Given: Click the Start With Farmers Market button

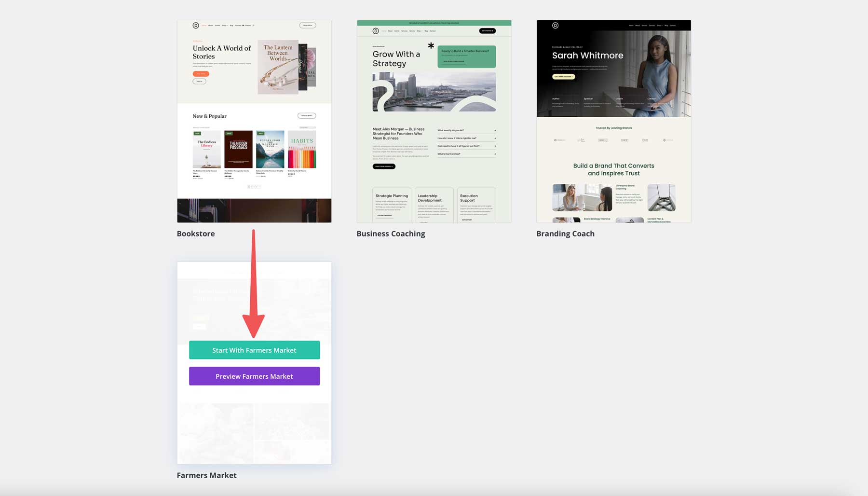Looking at the screenshot, I should [x=254, y=350].
